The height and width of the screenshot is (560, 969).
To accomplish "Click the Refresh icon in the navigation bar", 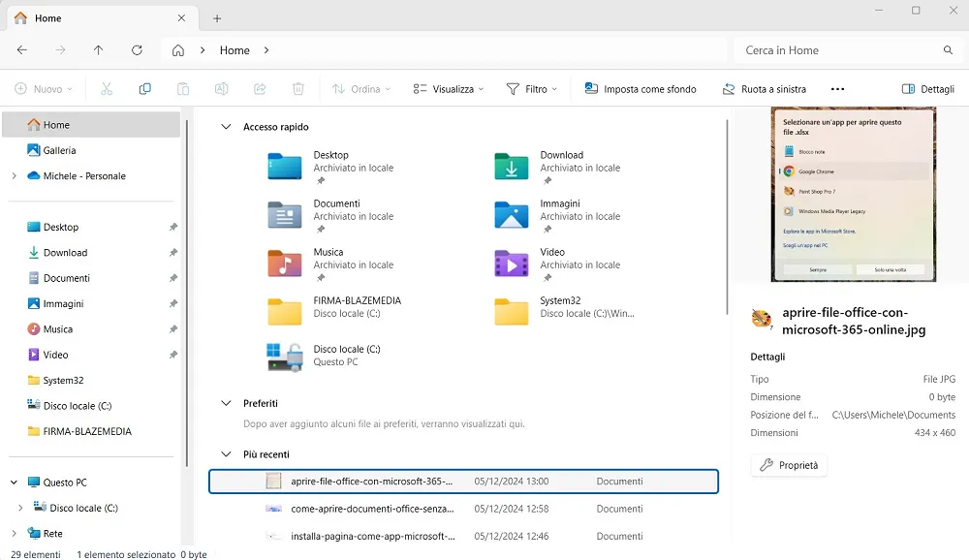I will (137, 49).
